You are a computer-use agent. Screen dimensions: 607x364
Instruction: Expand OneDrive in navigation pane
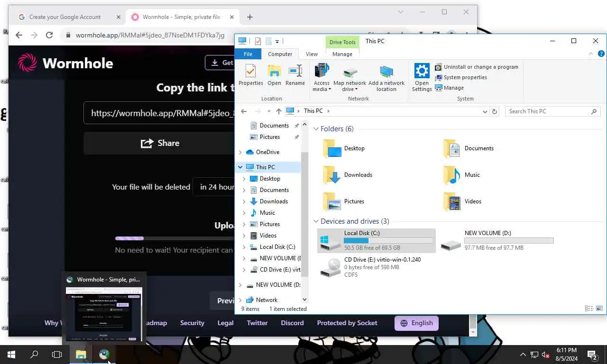(x=240, y=152)
